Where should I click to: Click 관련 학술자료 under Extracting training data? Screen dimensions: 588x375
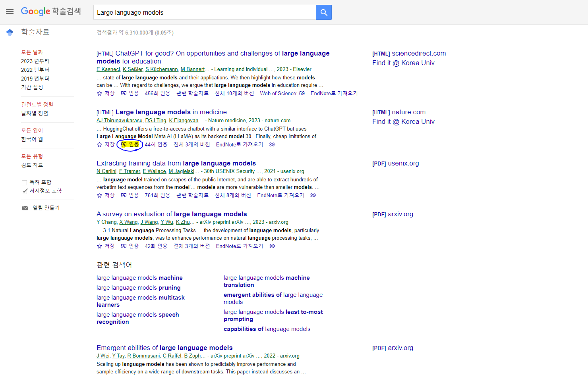click(192, 195)
